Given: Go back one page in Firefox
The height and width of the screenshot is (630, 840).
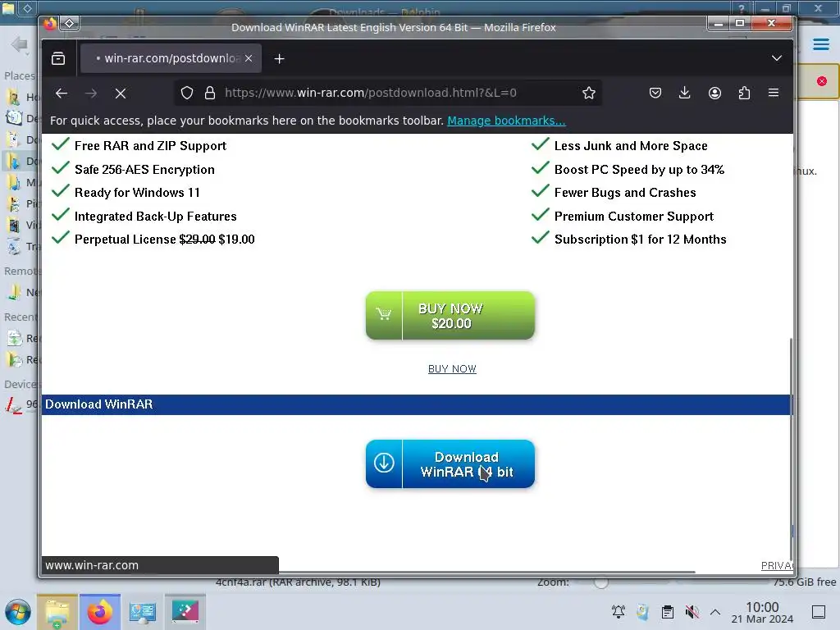Looking at the screenshot, I should 62,94.
